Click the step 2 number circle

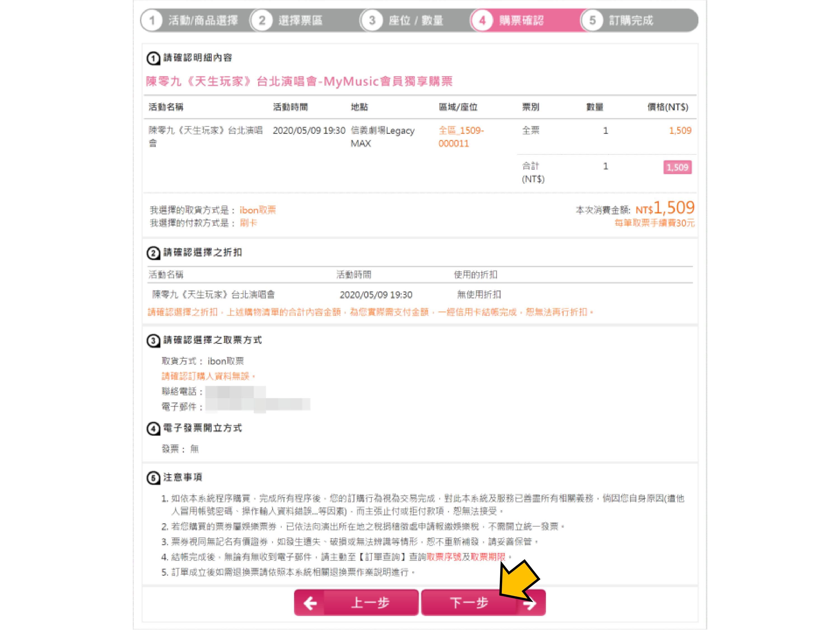coord(262,20)
